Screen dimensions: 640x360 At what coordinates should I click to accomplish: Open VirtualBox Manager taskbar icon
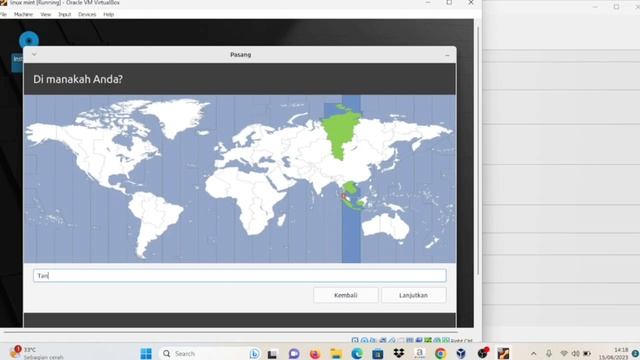[461, 353]
